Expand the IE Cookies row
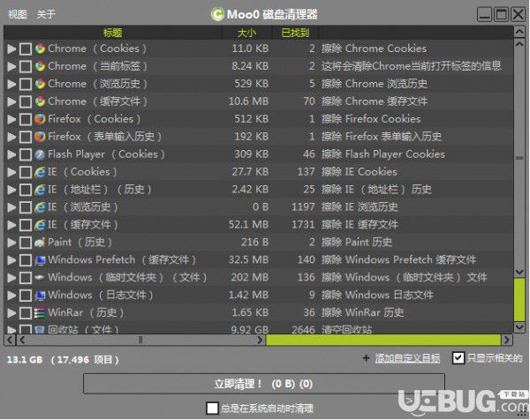Image resolution: width=530 pixels, height=420 pixels. [x=11, y=172]
